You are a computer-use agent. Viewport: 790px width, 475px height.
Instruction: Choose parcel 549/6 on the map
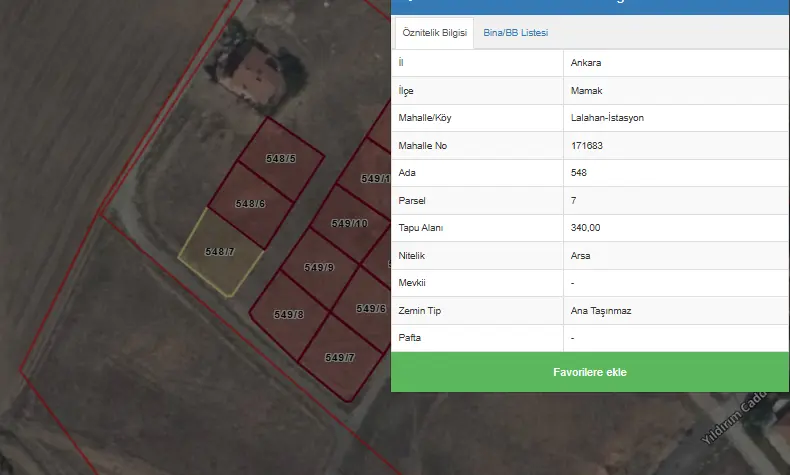click(371, 308)
